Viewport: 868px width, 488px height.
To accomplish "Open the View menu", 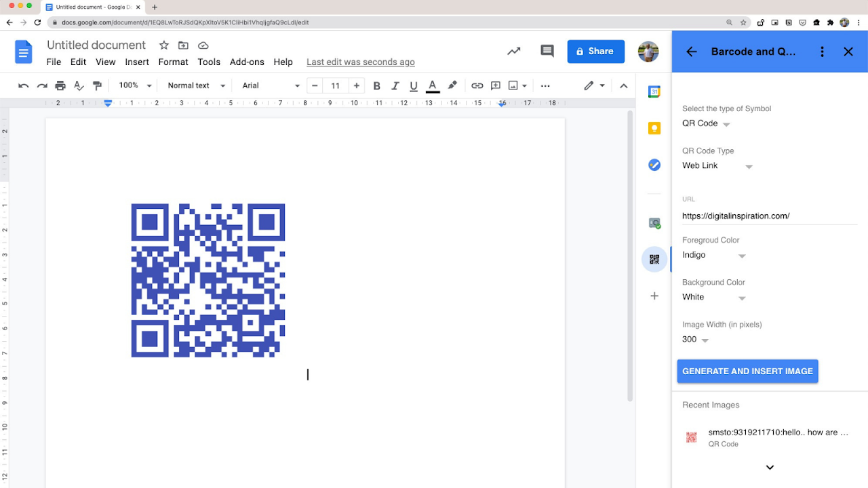I will (106, 62).
